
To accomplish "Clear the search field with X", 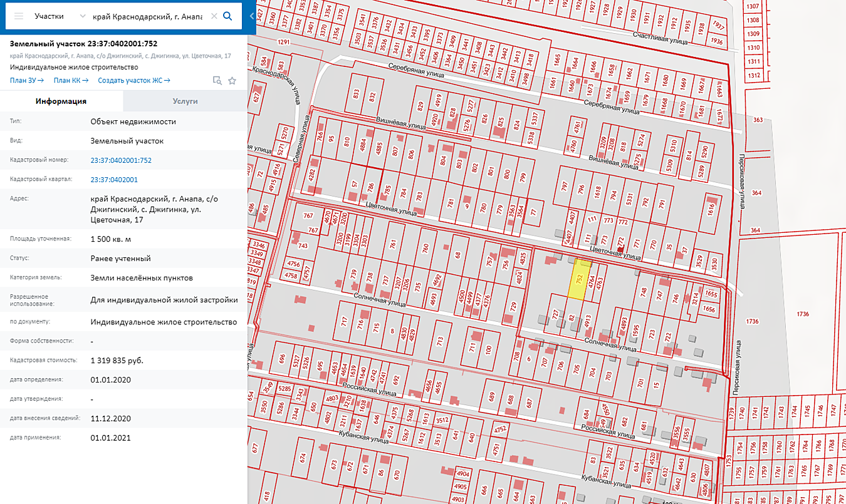I will (214, 16).
